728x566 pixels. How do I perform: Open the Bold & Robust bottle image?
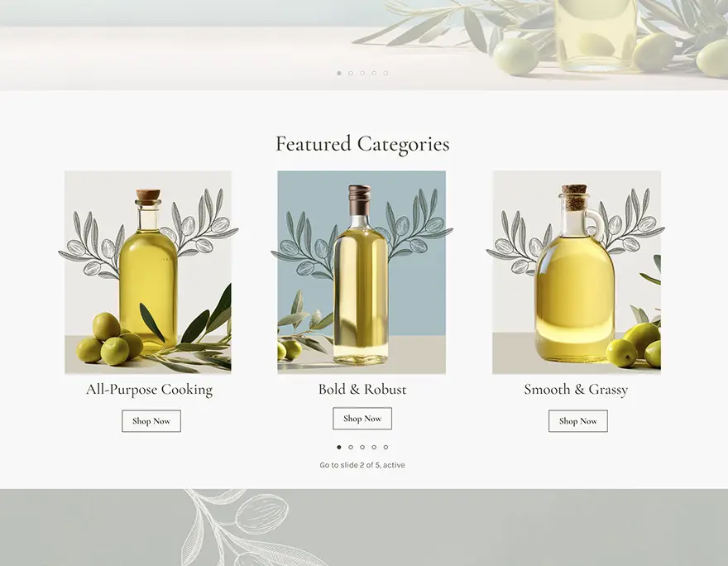[x=362, y=272]
